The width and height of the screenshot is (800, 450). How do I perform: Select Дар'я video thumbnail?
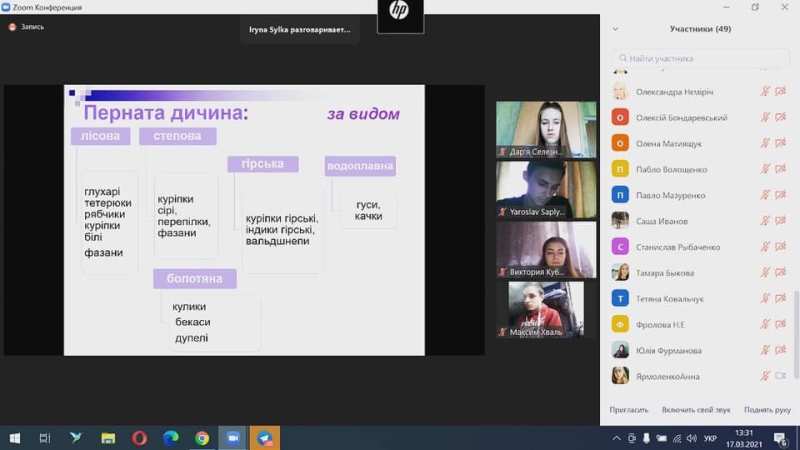[x=546, y=129]
